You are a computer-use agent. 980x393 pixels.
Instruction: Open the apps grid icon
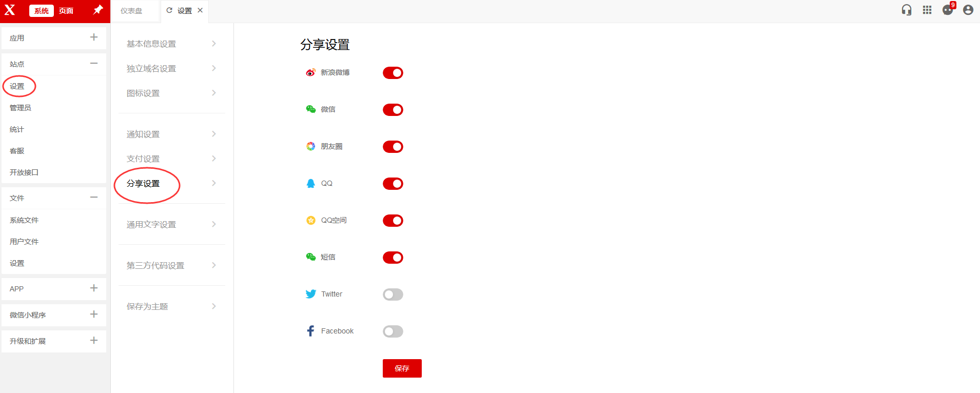click(927, 10)
